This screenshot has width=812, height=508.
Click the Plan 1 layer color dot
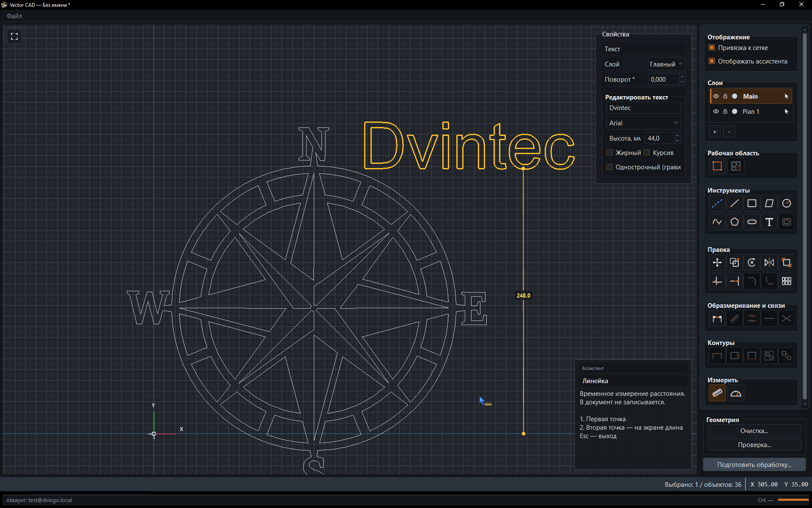(x=735, y=112)
